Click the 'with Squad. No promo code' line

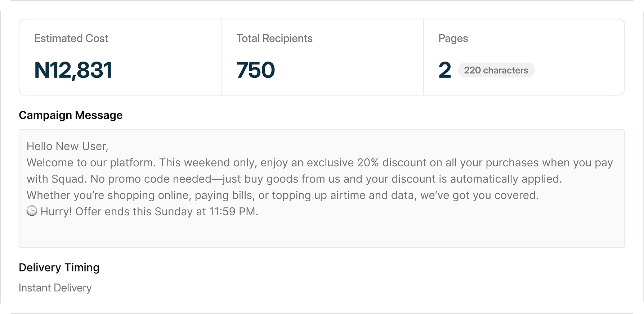(294, 179)
